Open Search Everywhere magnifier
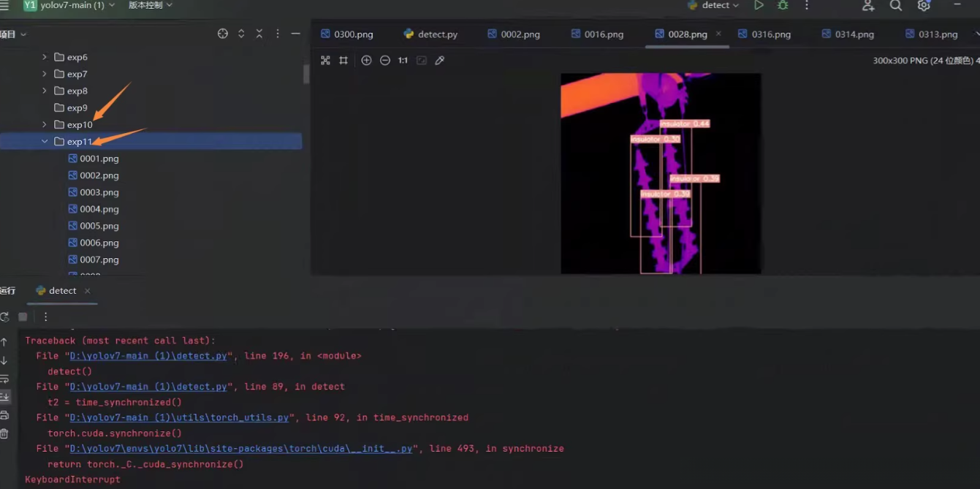 (x=895, y=5)
